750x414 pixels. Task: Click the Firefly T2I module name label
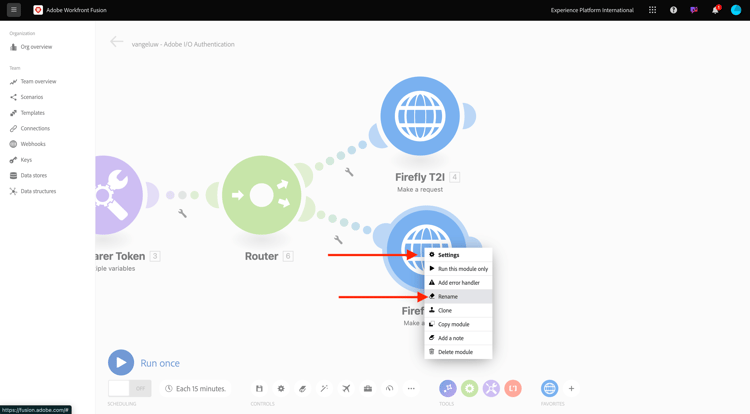420,177
